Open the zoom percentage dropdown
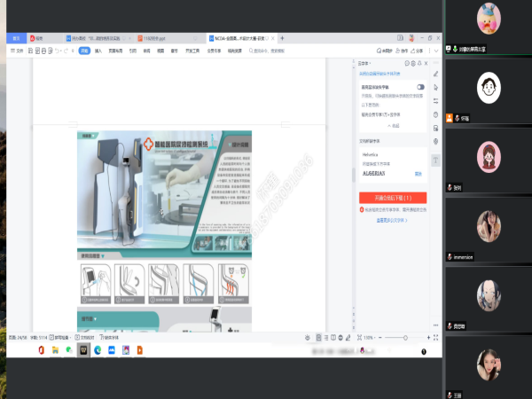This screenshot has height=399, width=532. tap(369, 338)
